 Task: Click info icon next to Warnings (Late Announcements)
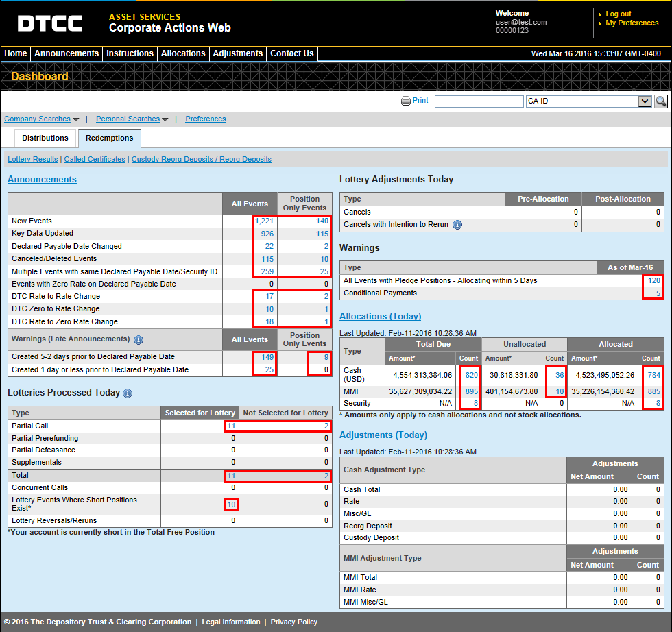tap(139, 339)
